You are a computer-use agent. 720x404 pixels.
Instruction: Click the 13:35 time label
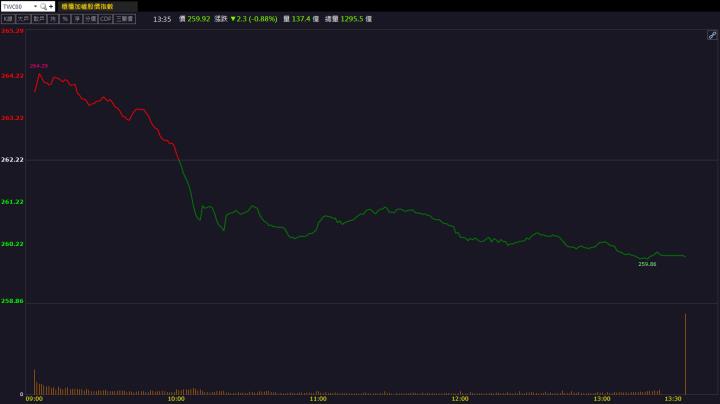(162, 19)
